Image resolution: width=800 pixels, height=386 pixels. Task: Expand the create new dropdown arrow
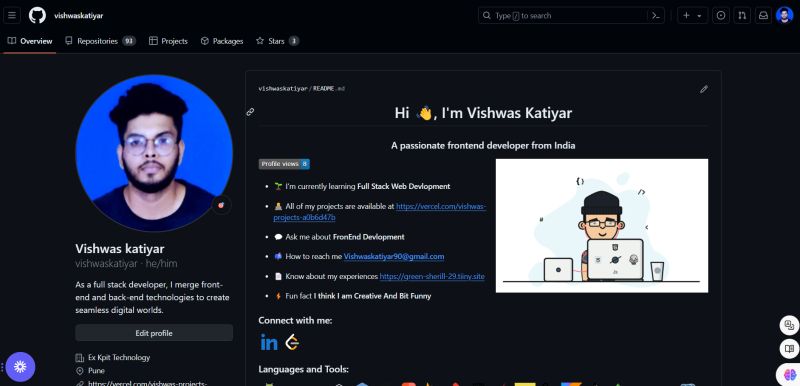click(x=699, y=16)
